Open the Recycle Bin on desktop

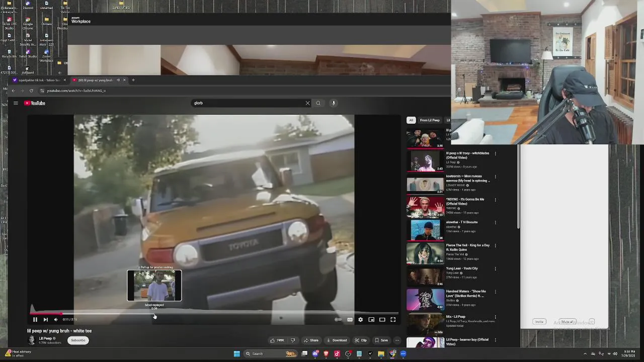9,53
